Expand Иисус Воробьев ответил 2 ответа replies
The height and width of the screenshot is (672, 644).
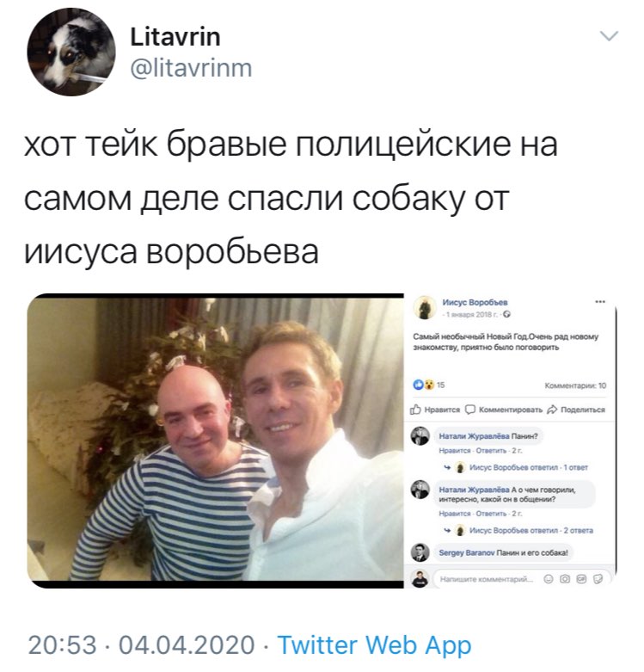coord(531,530)
